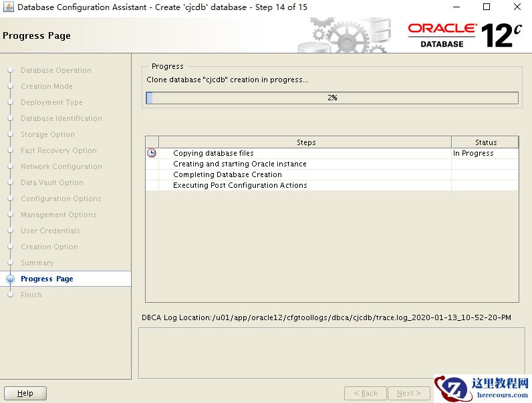This screenshot has height=403, width=532.
Task: Select the Creating and starting Oracle instance row
Action: click(331, 164)
